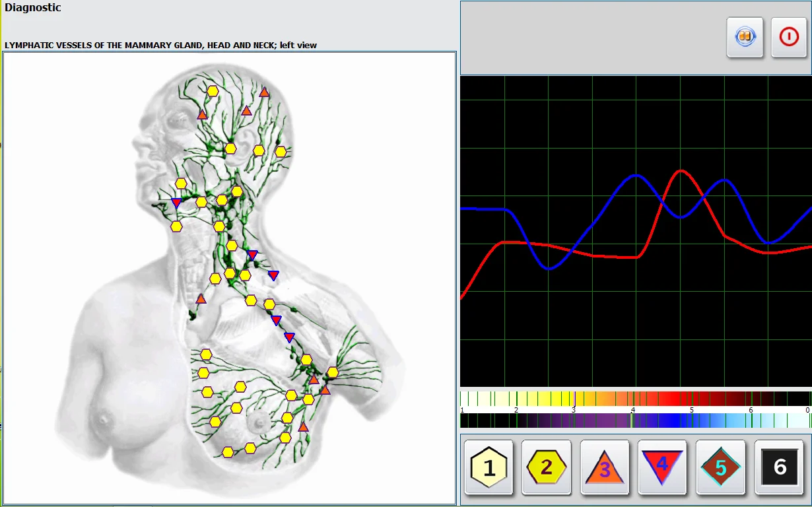Click the yellow hexagon marker atop the head
812x507 pixels.
click(x=213, y=91)
